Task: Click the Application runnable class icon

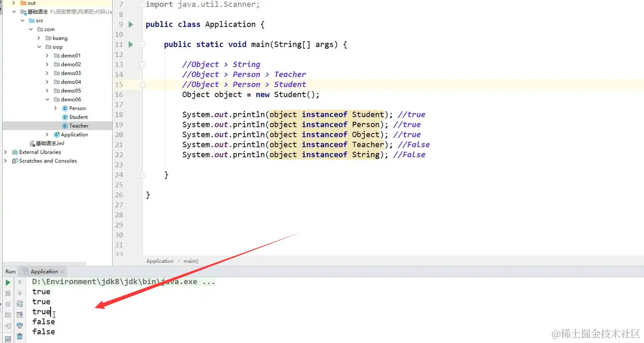Action: 57,135
